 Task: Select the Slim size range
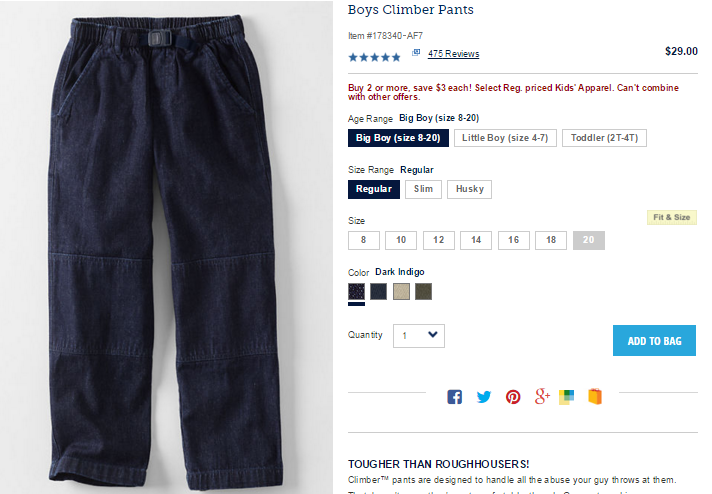tap(423, 189)
